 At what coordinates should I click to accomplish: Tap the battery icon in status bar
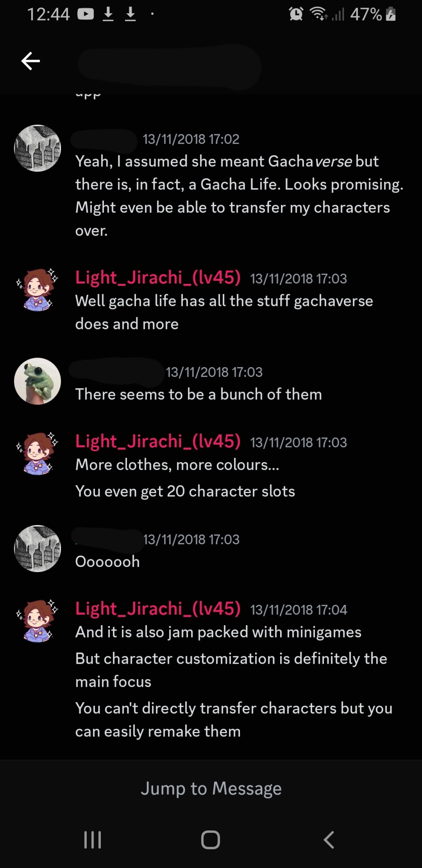coord(391,14)
